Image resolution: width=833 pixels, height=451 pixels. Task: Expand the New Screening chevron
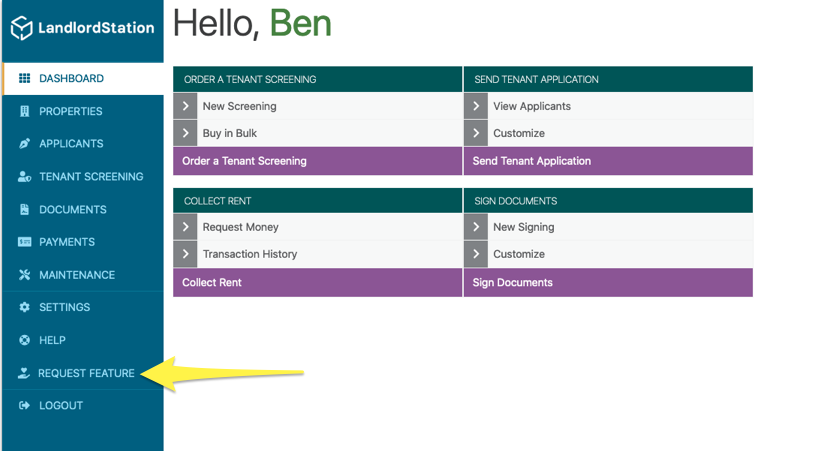coord(185,106)
